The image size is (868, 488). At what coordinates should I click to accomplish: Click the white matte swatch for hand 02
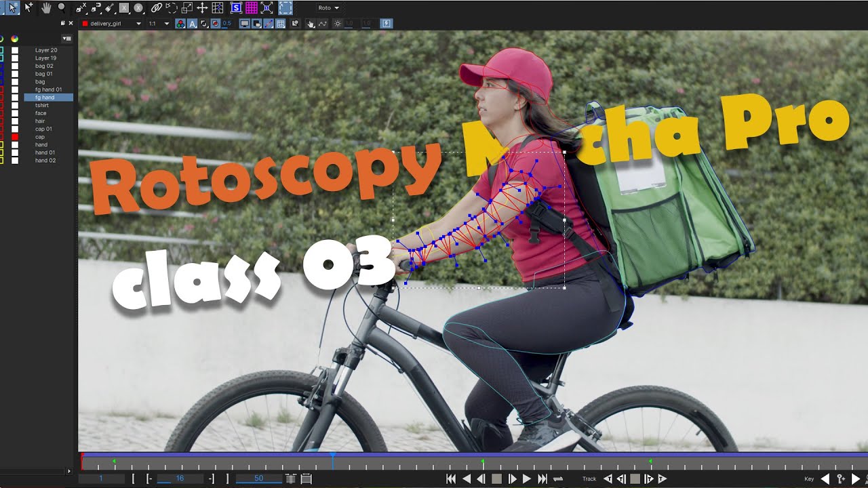15,161
